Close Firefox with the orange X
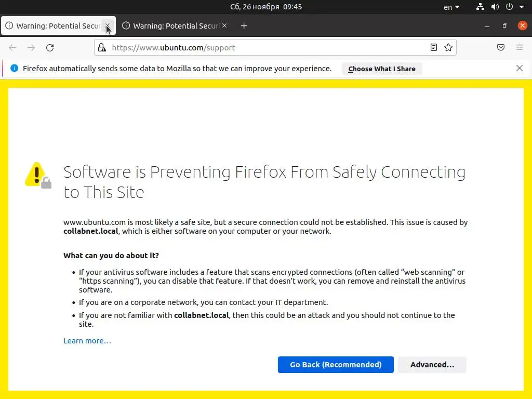Screen dimensions: 532x399 coord(523,26)
